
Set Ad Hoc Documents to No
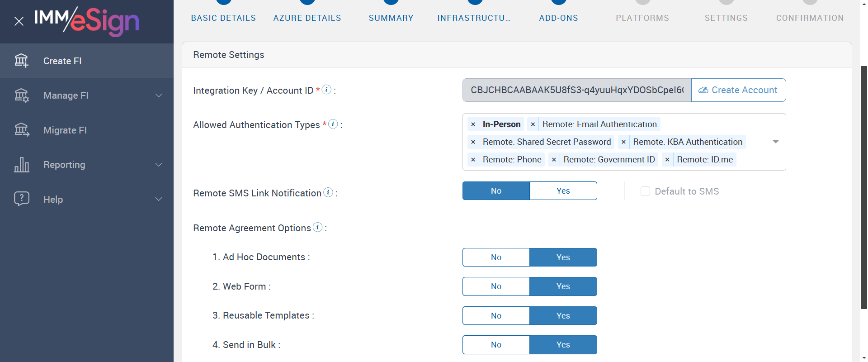click(496, 257)
